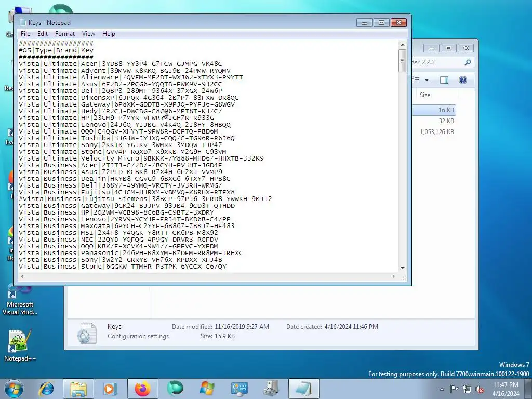Switch to Firefox on the taskbar
532x399 pixels.
(x=143, y=389)
